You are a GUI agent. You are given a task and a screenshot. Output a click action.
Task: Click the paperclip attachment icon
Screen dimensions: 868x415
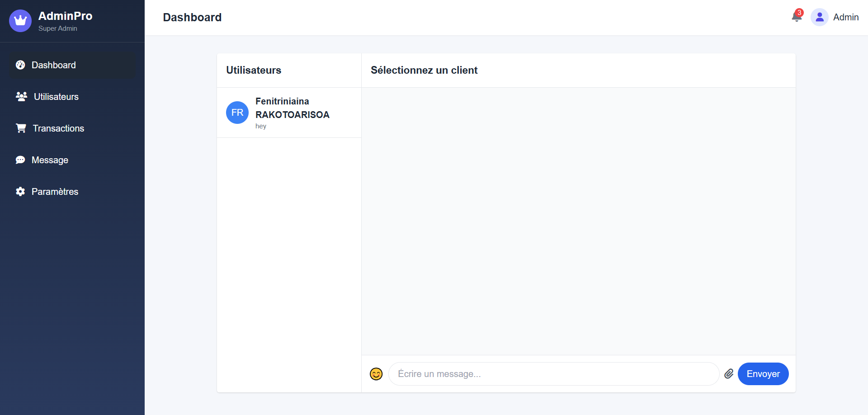[x=729, y=374]
